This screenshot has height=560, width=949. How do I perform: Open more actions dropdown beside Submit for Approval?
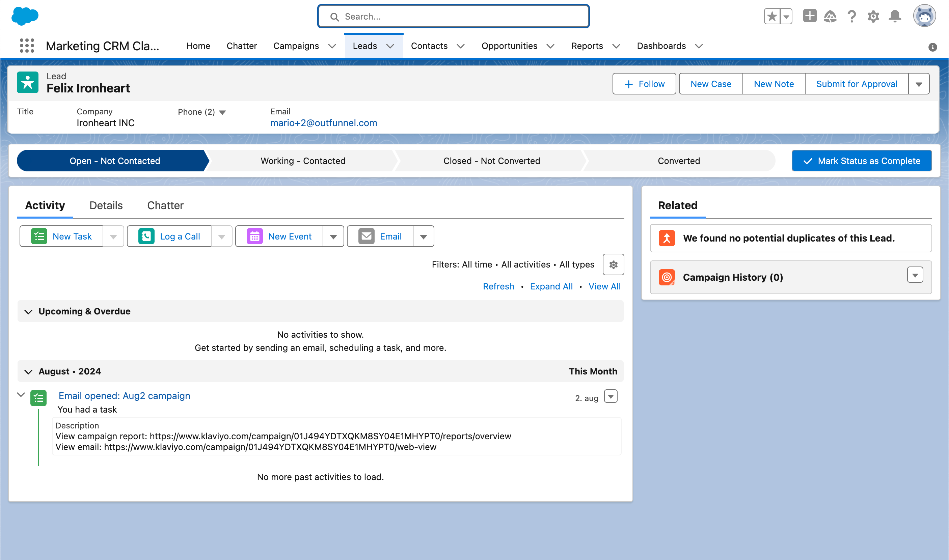(919, 84)
